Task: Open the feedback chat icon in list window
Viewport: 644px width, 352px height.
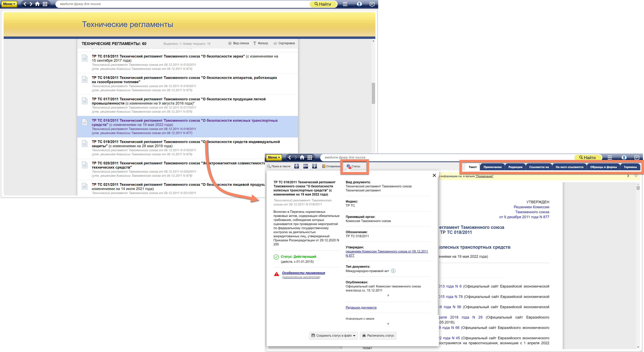Action: point(372,4)
